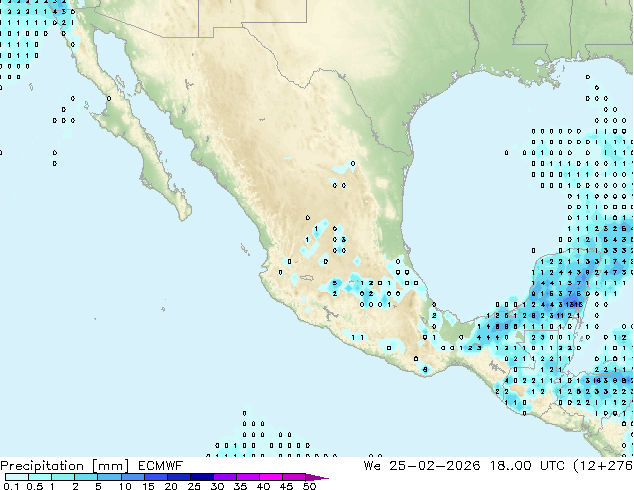Select the 2–5 mm legend color swatch
Viewport: 634px width, 490px height.
coord(86,477)
